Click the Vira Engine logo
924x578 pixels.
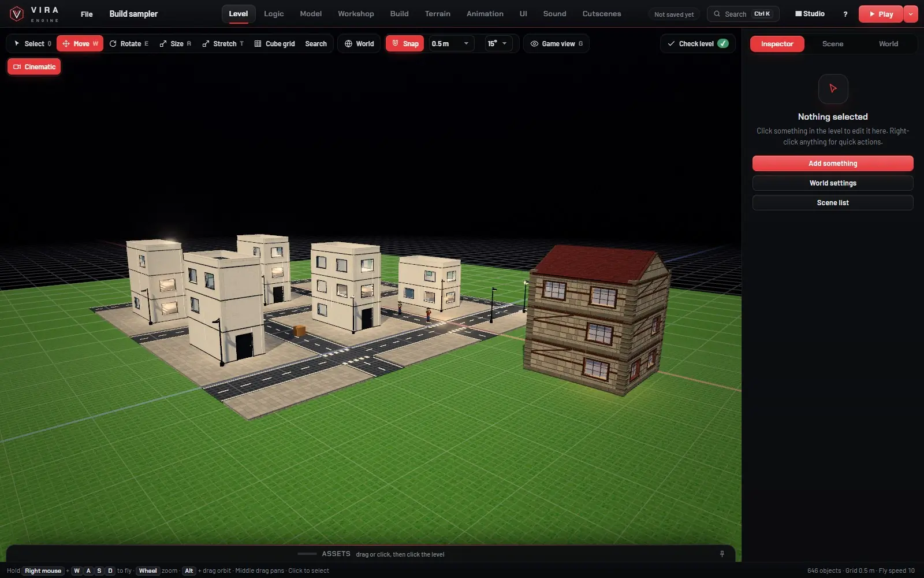(x=35, y=14)
